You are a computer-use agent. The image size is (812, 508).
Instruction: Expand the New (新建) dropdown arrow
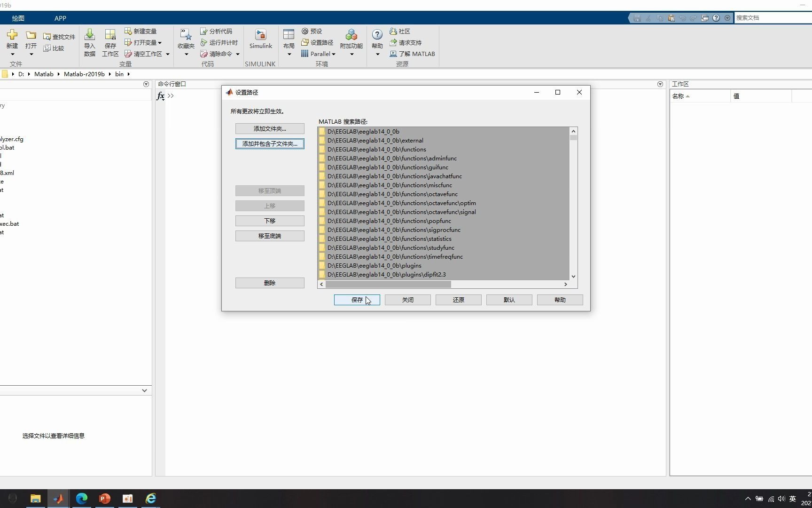(12, 54)
